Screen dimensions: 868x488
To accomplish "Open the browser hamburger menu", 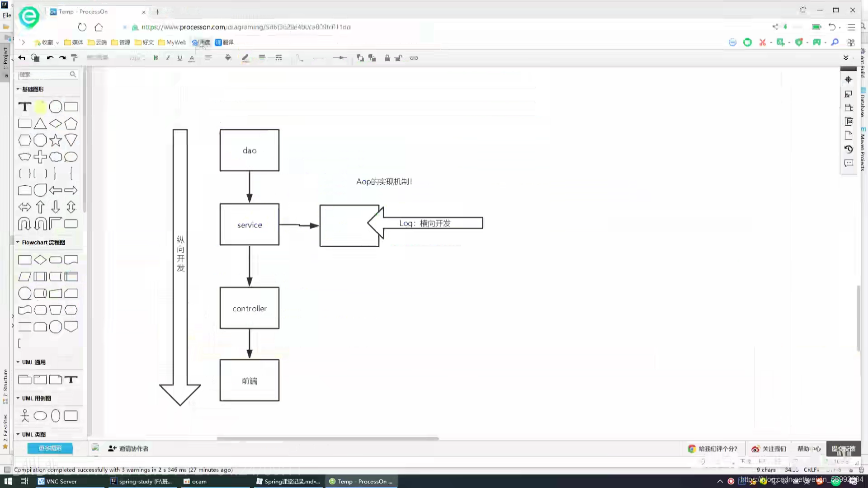I will click(x=851, y=27).
